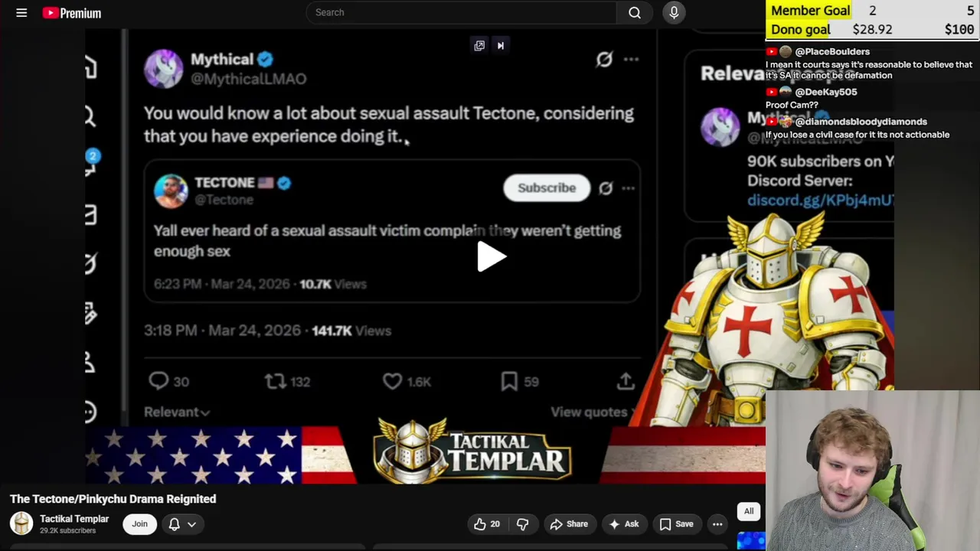The image size is (980, 551).
Task: Click Grok icon on Mythical's tweet
Action: coord(605,59)
